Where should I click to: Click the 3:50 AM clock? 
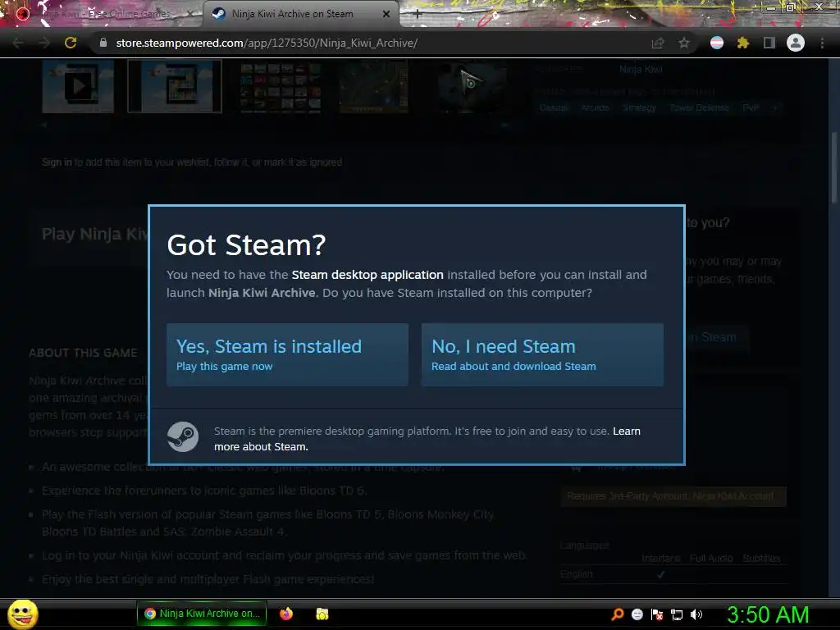[x=767, y=614]
